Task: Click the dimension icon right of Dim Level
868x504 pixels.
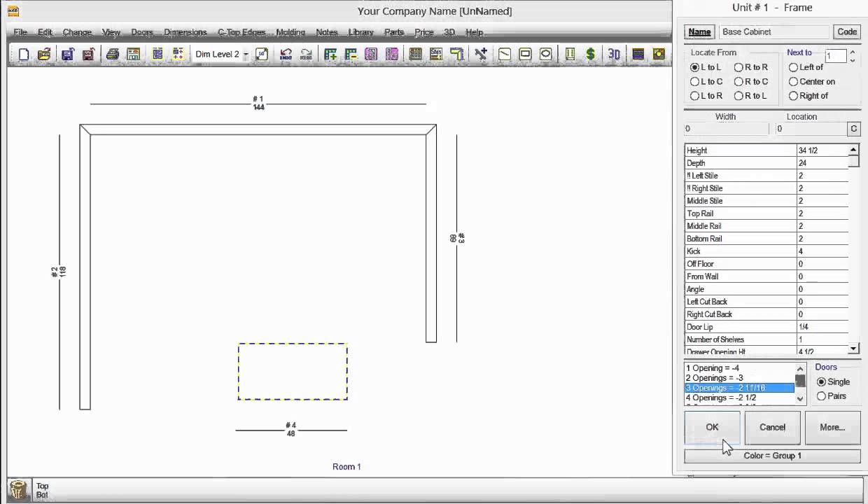Action: click(x=261, y=54)
